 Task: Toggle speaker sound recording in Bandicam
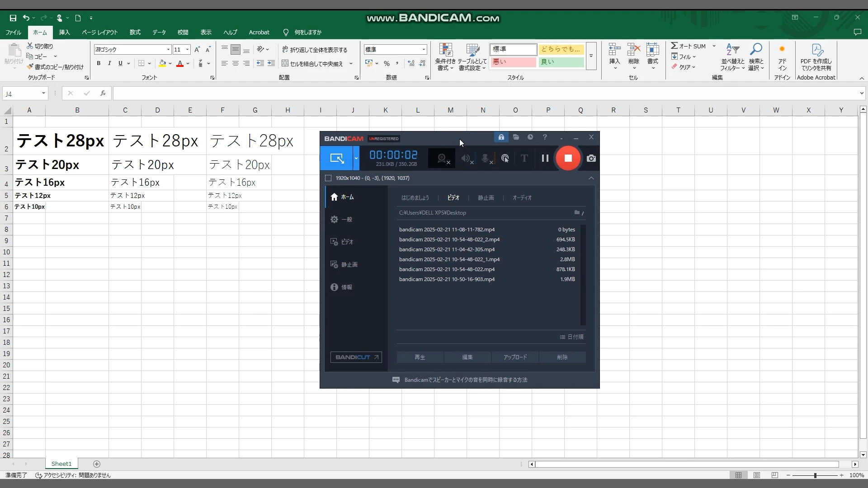click(x=466, y=158)
